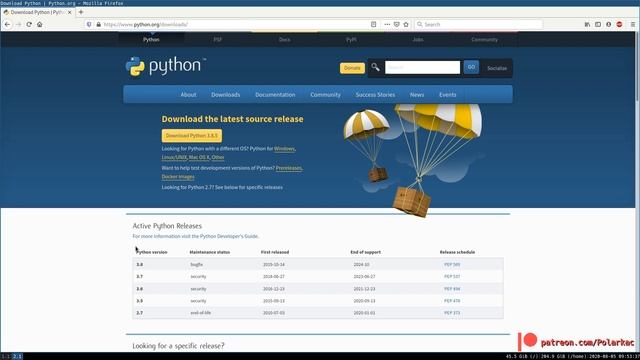Click the yellow Donate button
640x360 pixels.
click(x=352, y=68)
